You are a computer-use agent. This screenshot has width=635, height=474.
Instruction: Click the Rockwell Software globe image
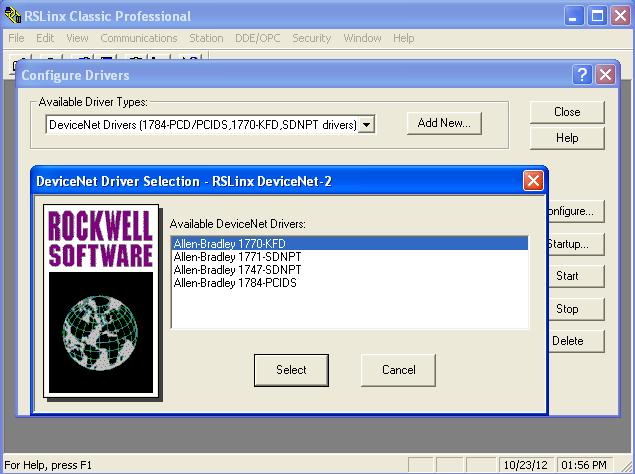point(101,333)
